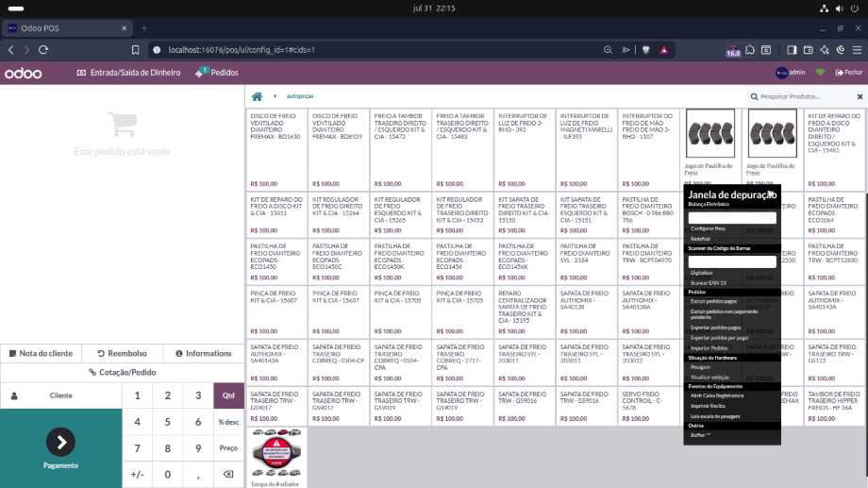Click the barcode scanner input field

[x=732, y=261]
